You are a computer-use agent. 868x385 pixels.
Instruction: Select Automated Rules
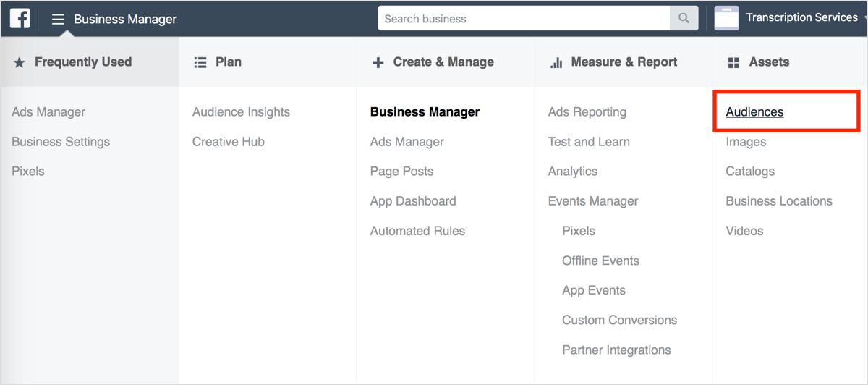[417, 231]
